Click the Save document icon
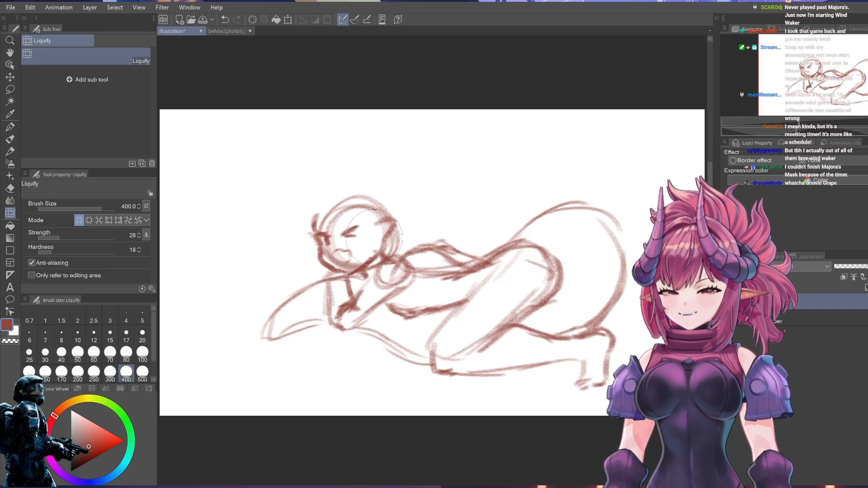The height and width of the screenshot is (488, 868). pyautogui.click(x=203, y=19)
